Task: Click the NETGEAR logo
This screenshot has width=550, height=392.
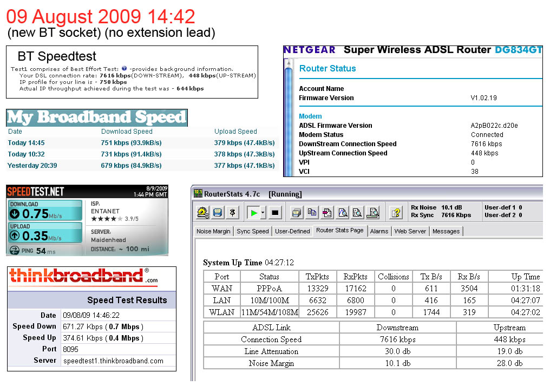Action: [x=310, y=50]
